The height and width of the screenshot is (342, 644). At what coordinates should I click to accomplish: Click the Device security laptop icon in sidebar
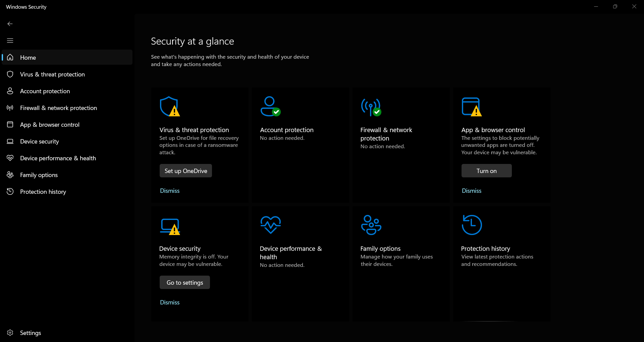pyautogui.click(x=10, y=141)
